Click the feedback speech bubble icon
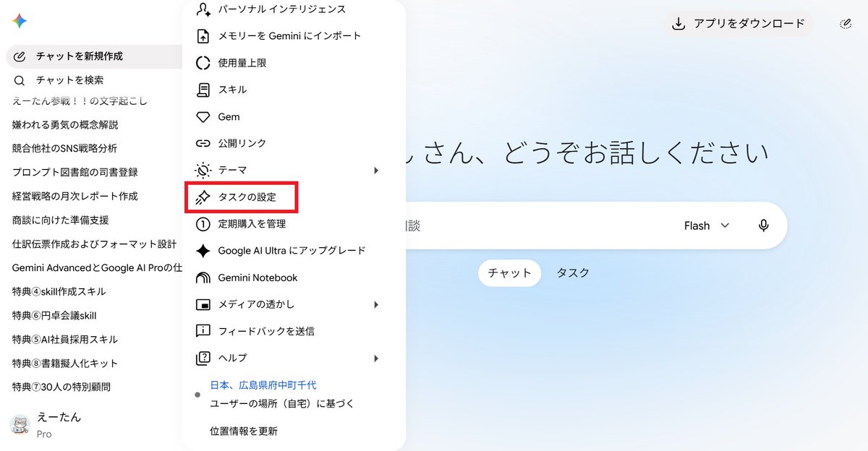This screenshot has height=451, width=868. pos(203,331)
